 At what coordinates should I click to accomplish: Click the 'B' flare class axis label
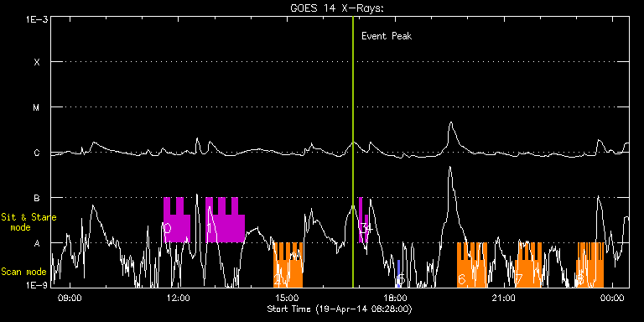pos(37,198)
